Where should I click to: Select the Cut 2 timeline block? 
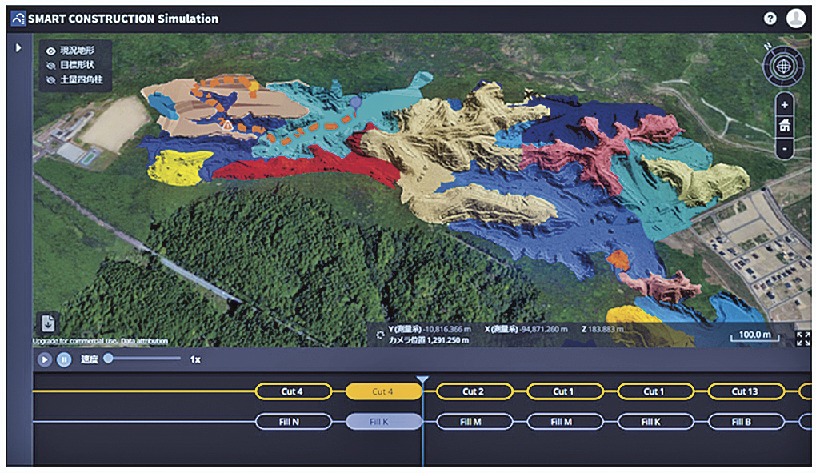474,391
